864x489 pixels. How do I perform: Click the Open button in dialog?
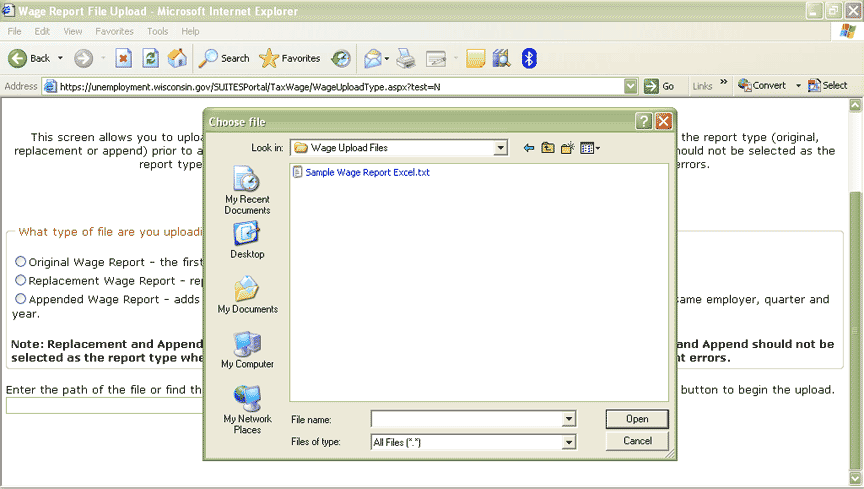click(x=637, y=419)
